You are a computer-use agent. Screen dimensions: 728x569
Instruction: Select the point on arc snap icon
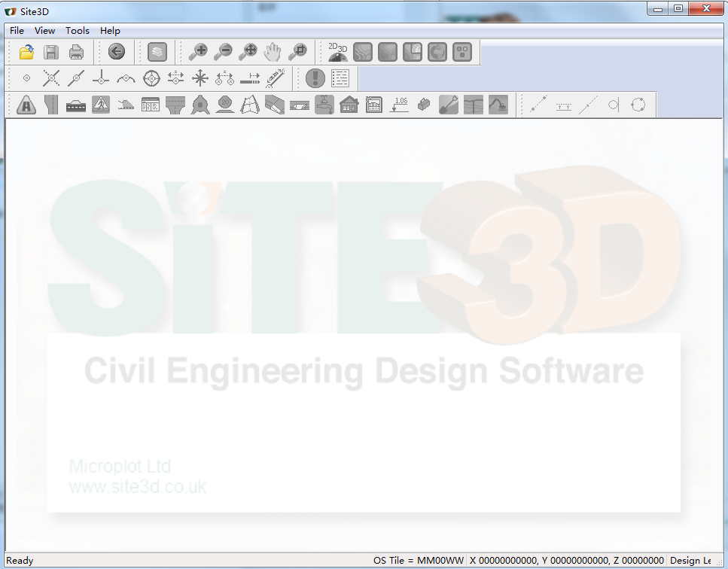click(x=126, y=78)
